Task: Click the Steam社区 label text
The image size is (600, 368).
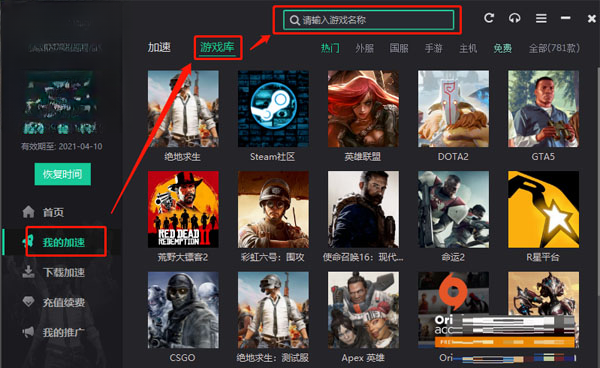Action: [272, 157]
